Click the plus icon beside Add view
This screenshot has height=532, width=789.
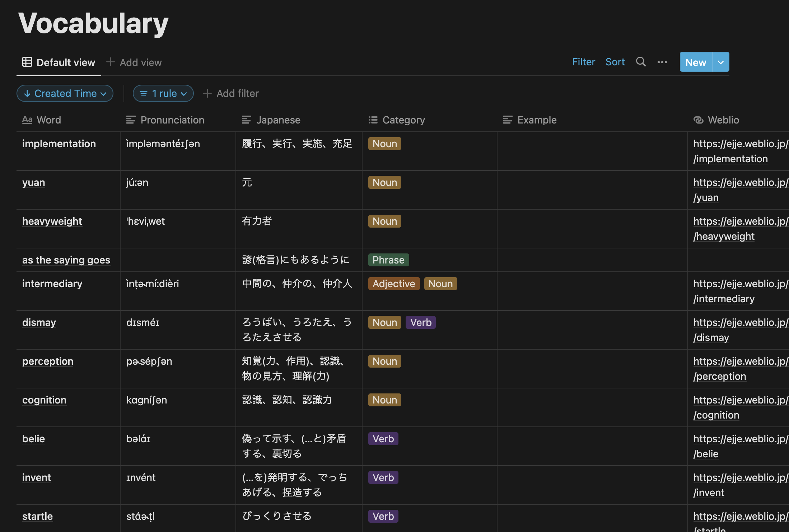click(x=111, y=62)
